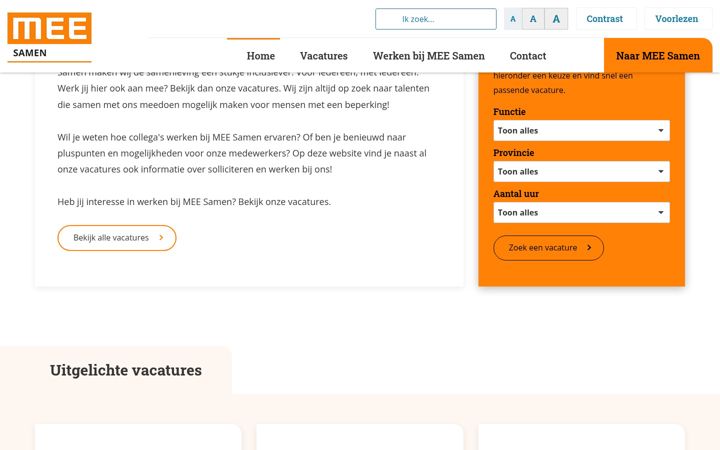
Task: Focus the Ik zoek... search field
Action: [435, 19]
